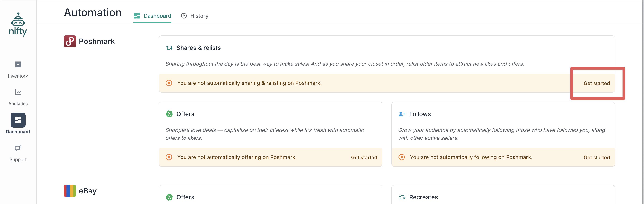Screen dimensions: 644x204
Task: Open the Analytics chart icon
Action: 18,93
